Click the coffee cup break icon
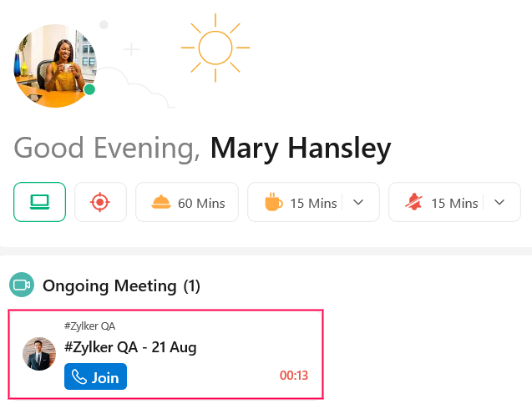 [x=274, y=202]
